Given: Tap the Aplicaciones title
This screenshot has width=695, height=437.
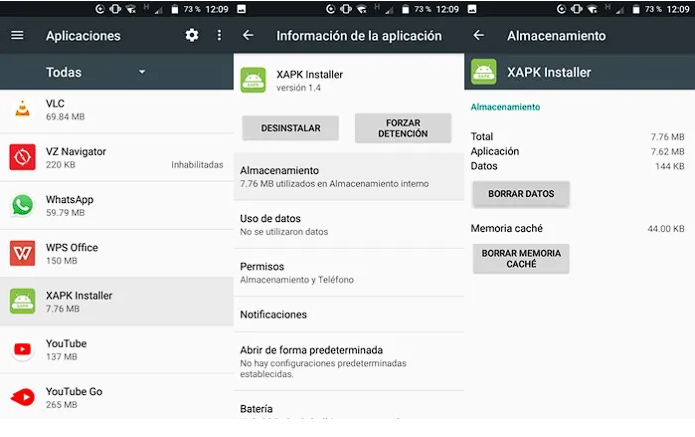Looking at the screenshot, I should pyautogui.click(x=83, y=35).
